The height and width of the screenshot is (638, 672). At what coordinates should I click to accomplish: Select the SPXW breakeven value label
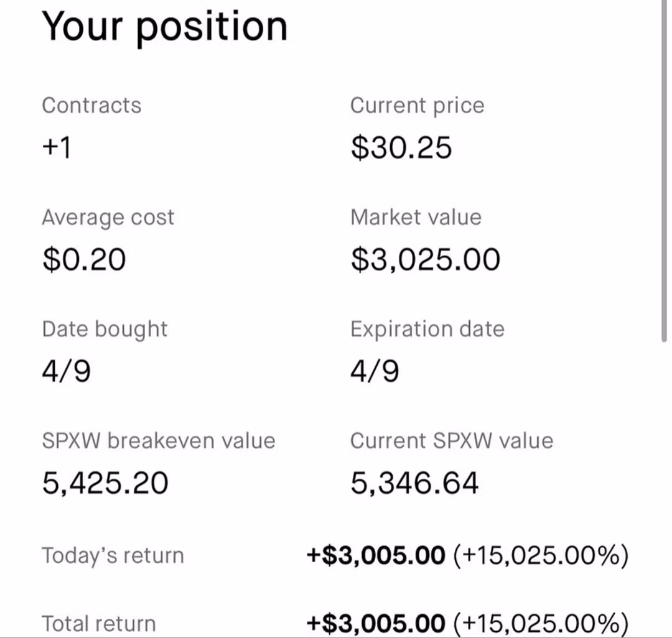(x=159, y=441)
